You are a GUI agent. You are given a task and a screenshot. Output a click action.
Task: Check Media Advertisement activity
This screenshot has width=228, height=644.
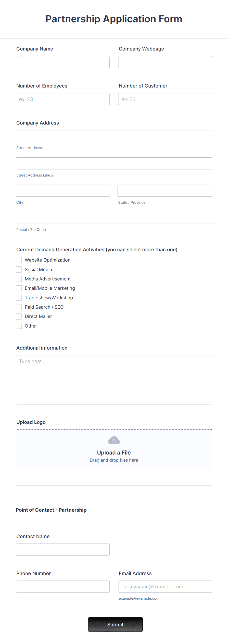18,279
